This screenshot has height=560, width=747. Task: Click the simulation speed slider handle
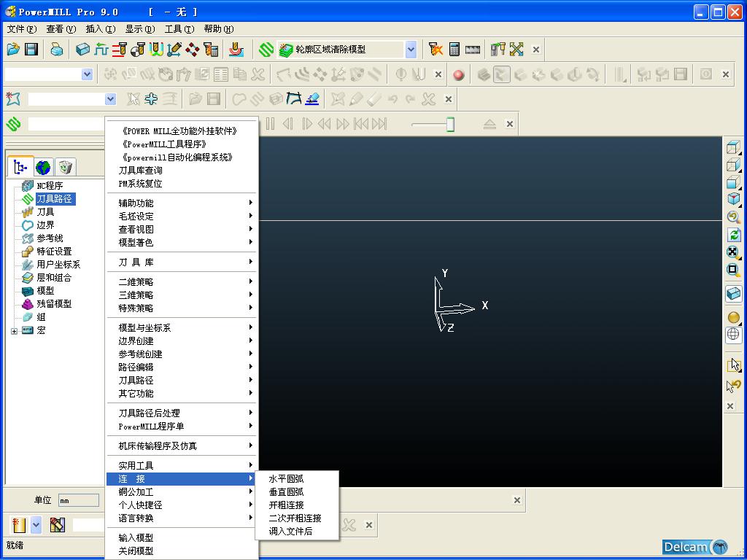[450, 124]
